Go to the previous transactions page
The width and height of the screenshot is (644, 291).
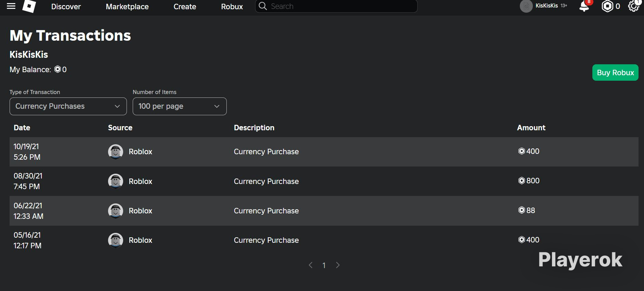311,265
